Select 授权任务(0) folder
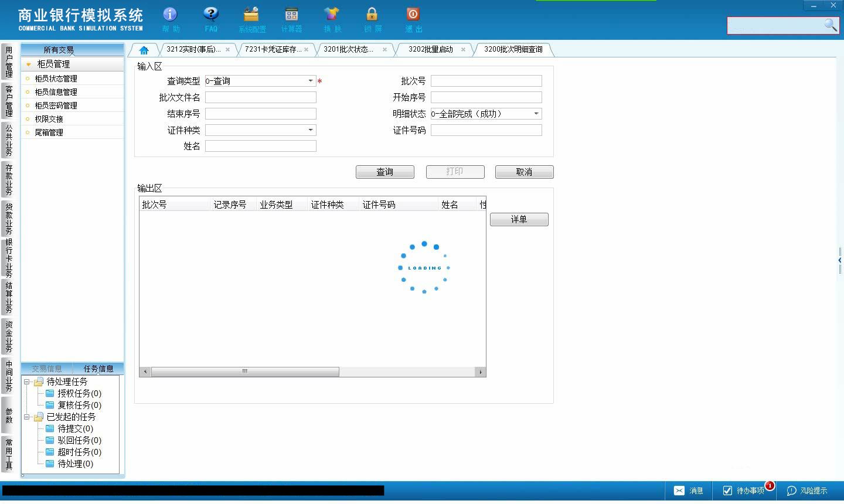The width and height of the screenshot is (844, 504). coord(73,393)
